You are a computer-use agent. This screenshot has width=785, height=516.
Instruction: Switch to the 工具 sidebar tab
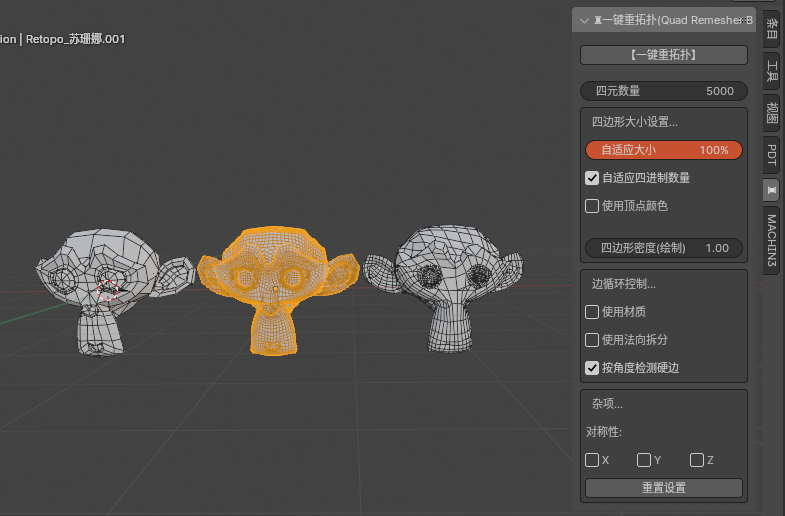pos(771,70)
